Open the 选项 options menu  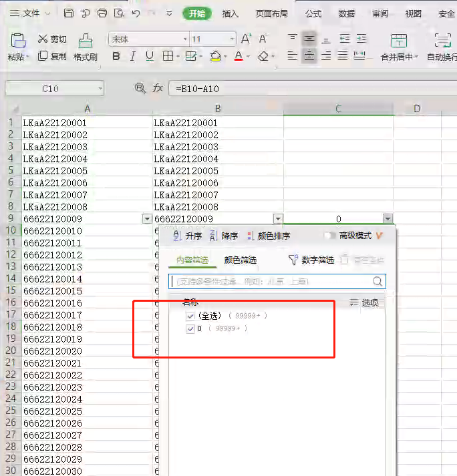364,302
